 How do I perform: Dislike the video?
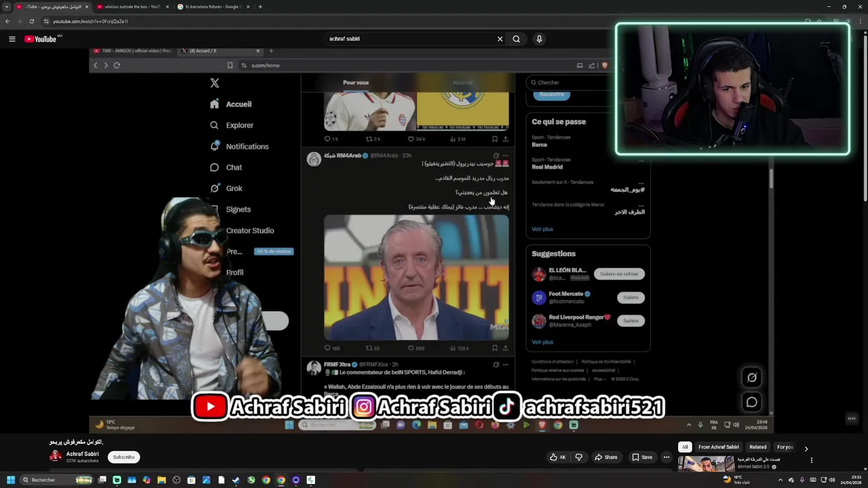578,457
